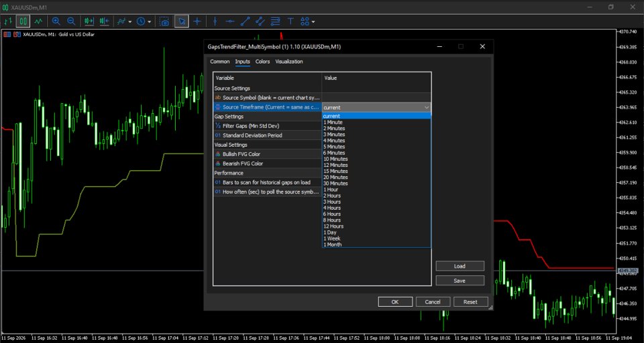The width and height of the screenshot is (644, 343).
Task: Open the chart timeframe clock icon
Action: pyautogui.click(x=141, y=21)
